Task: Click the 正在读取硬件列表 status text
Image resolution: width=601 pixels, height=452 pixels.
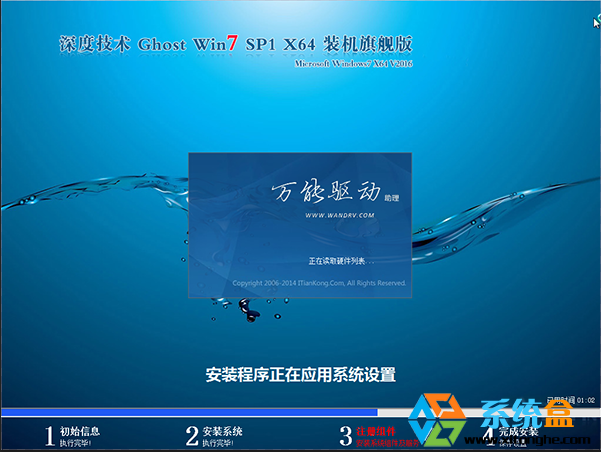Action: point(341,261)
